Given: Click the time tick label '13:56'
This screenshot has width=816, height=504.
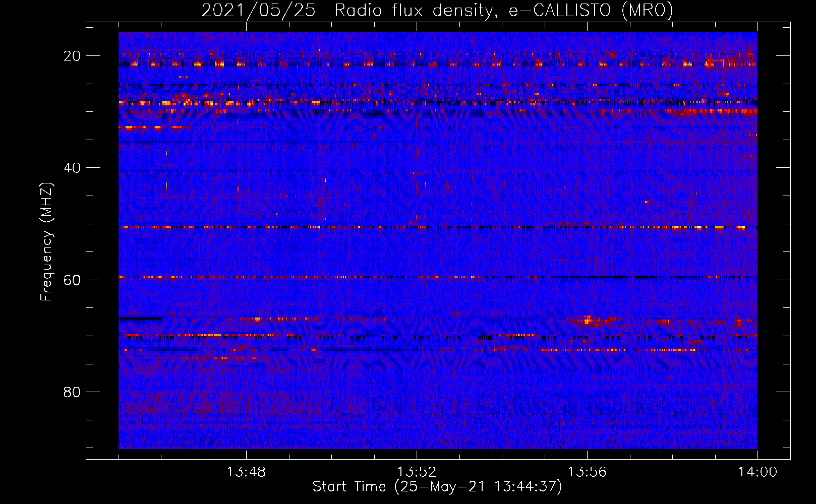Looking at the screenshot, I should coord(587,472).
